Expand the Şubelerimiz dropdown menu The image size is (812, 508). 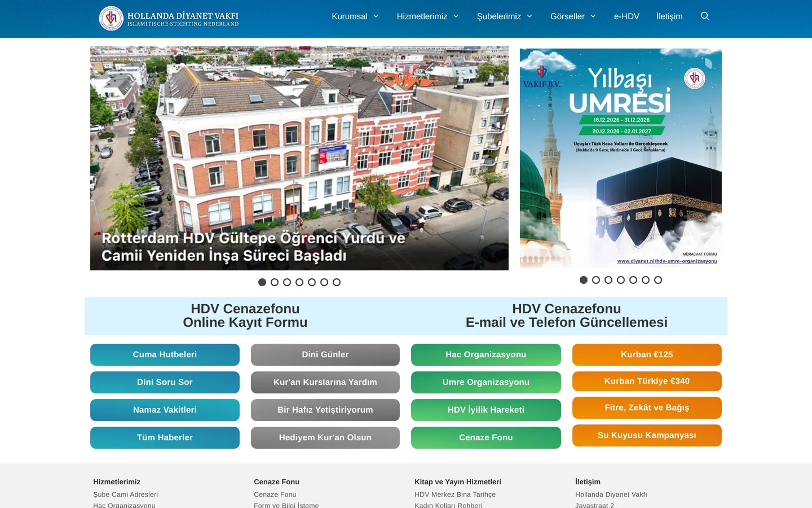(x=505, y=16)
